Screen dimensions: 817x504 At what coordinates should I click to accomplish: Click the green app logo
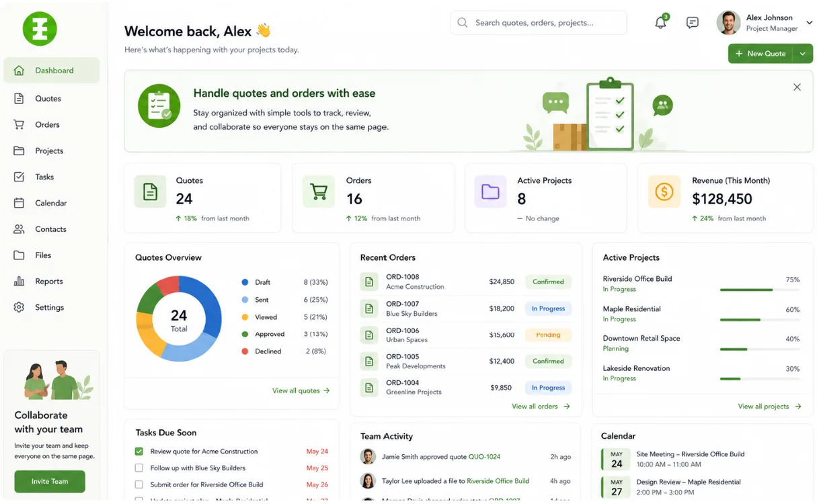pyautogui.click(x=40, y=28)
